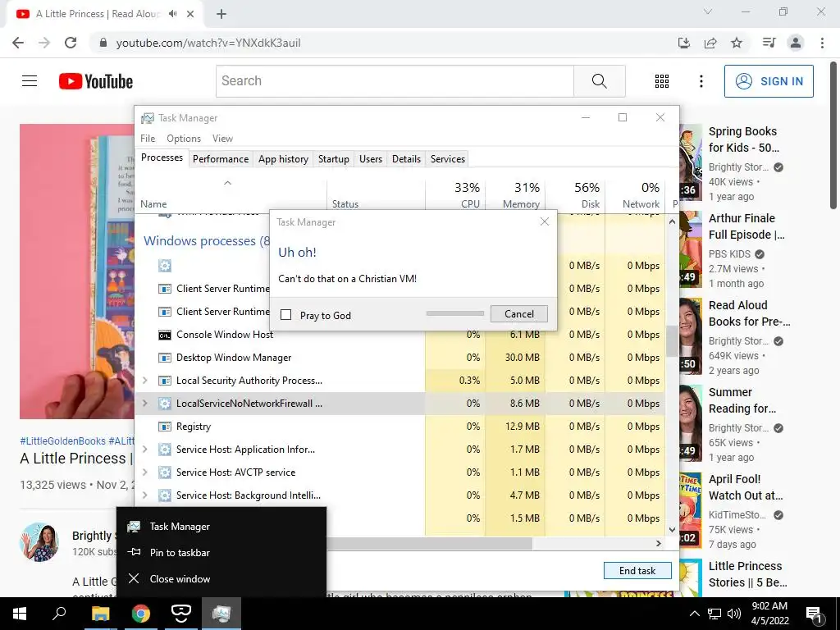Select the Processes tab
840x630 pixels.
pos(162,157)
